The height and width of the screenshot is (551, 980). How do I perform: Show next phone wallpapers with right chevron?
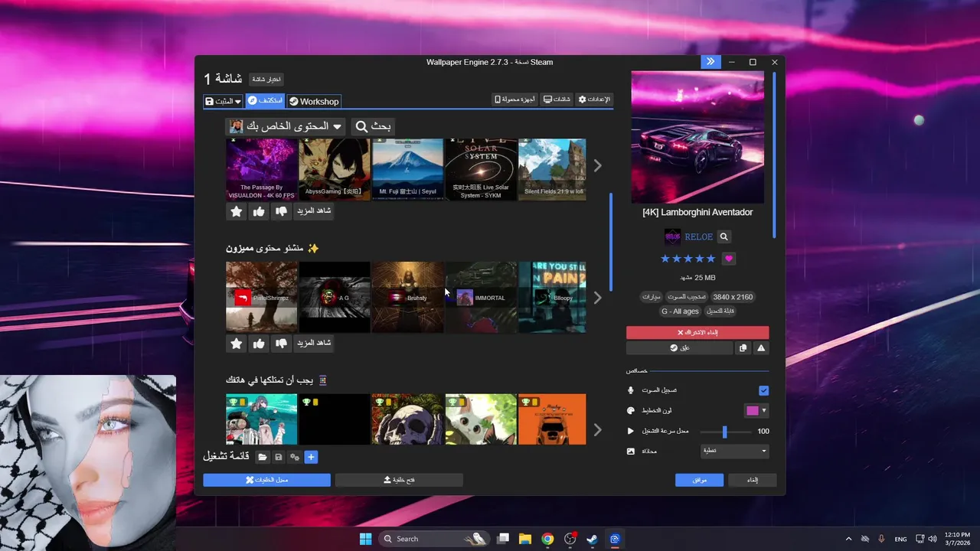[x=597, y=430]
